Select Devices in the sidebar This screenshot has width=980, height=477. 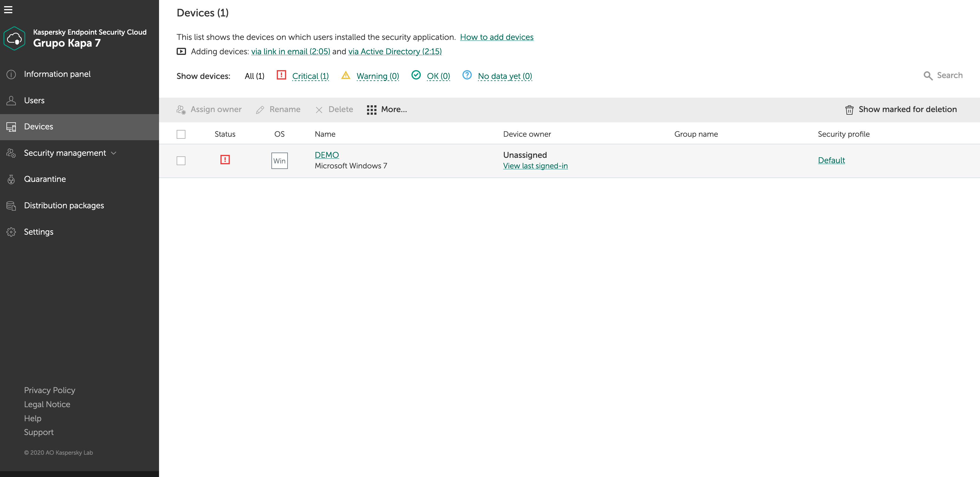coord(80,127)
